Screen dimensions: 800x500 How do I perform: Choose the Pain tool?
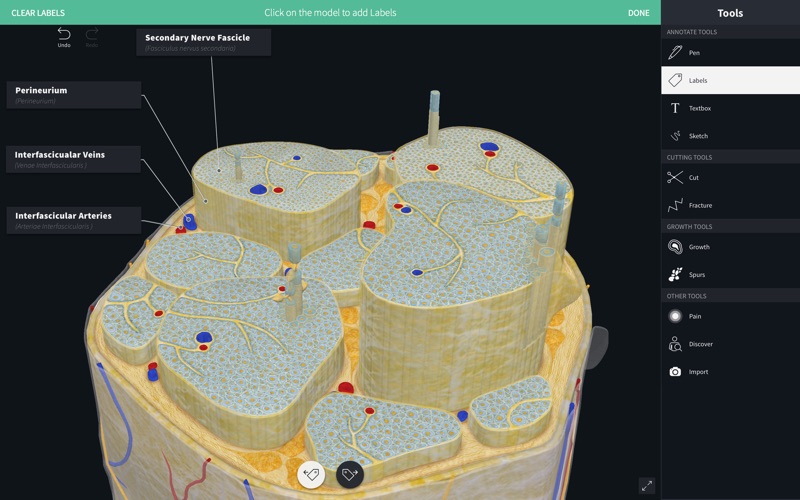tap(730, 316)
